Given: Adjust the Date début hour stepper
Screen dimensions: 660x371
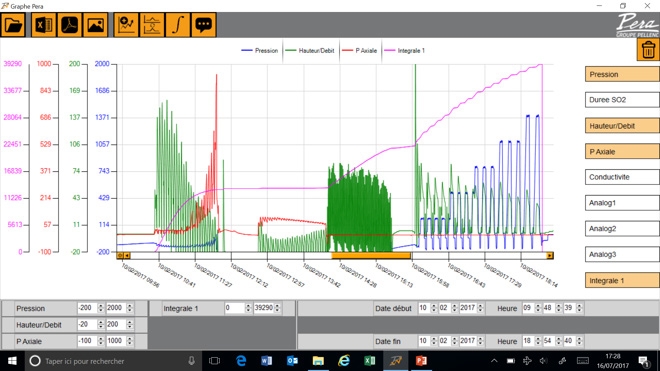Looking at the screenshot, I should click(538, 308).
